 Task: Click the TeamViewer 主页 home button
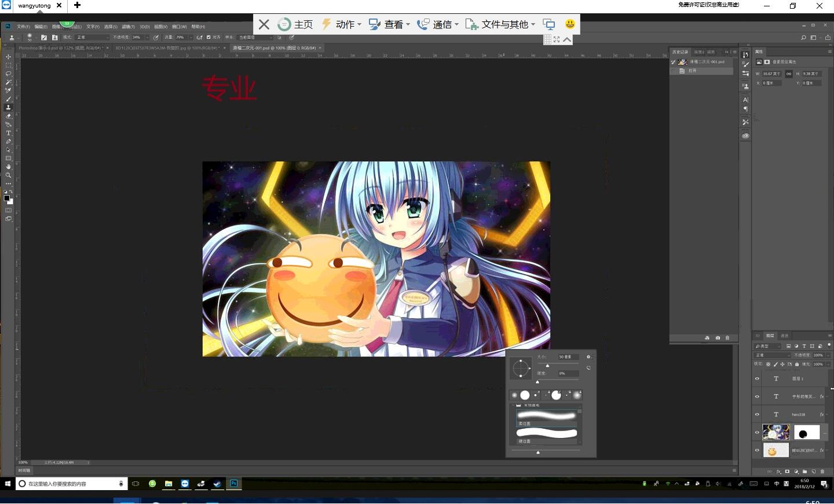(x=295, y=24)
